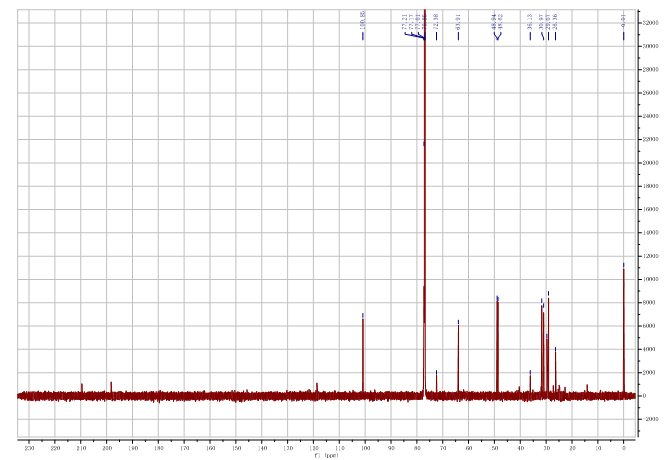664x460 pixels.
Task: Click the 100 tick label on the ppm axis
Action: coord(365,448)
